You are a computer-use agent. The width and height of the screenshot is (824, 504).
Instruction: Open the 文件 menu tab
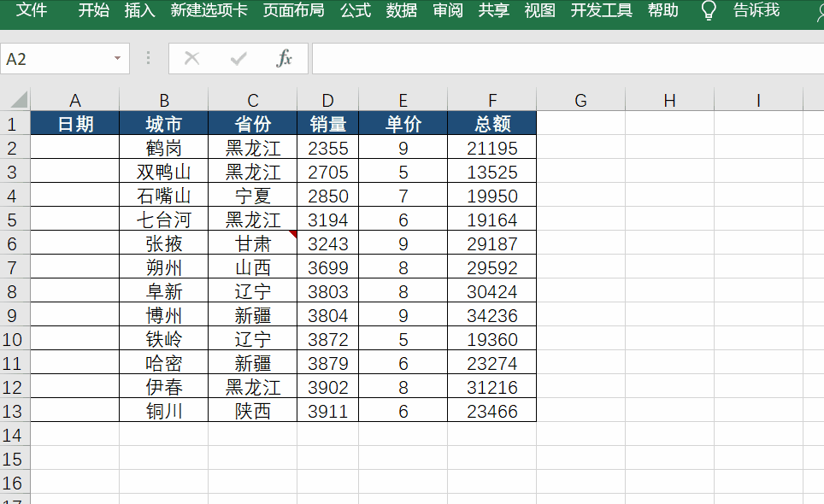(x=32, y=10)
